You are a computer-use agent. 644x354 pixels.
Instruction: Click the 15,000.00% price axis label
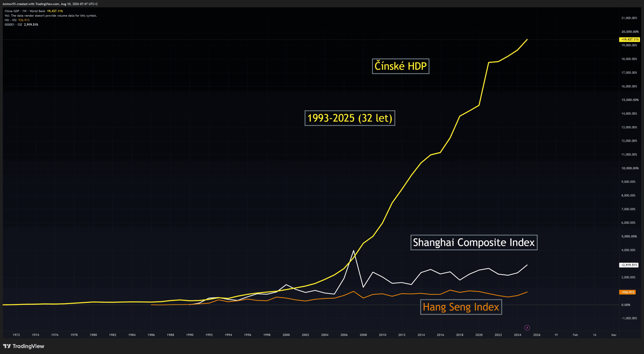click(630, 100)
